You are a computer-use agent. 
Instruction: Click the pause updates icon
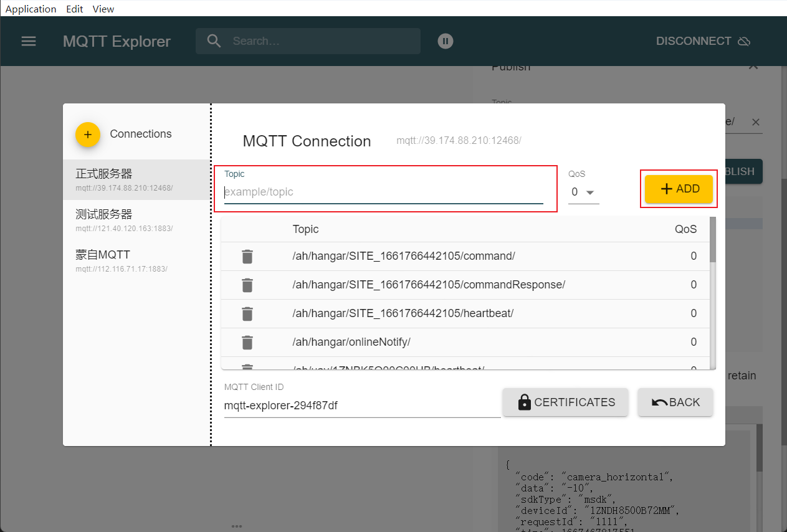[445, 41]
